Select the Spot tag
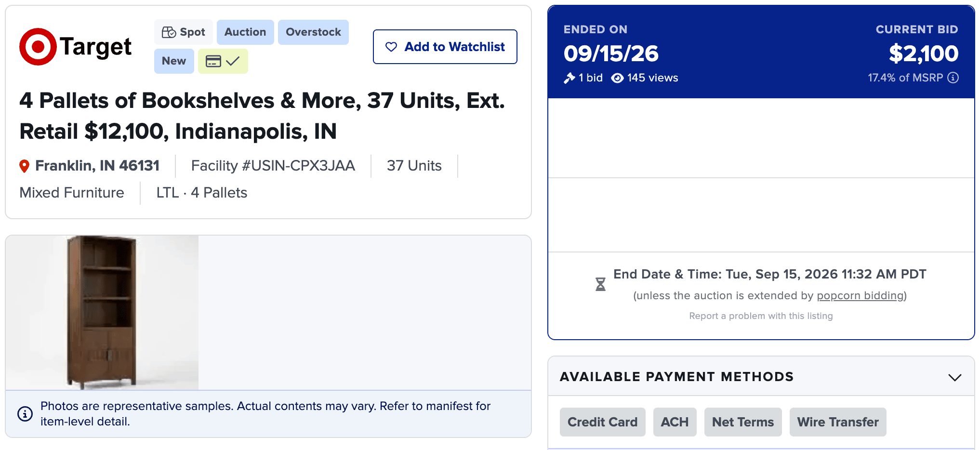 click(184, 32)
